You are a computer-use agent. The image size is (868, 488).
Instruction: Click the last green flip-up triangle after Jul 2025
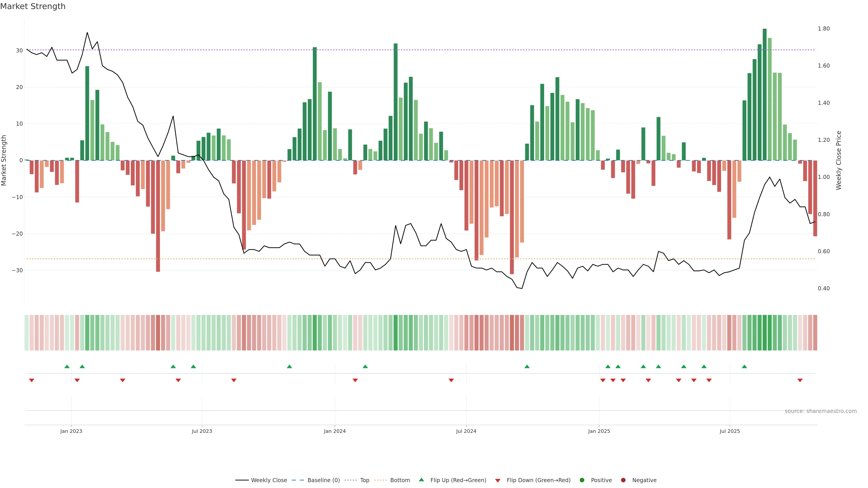pos(744,366)
